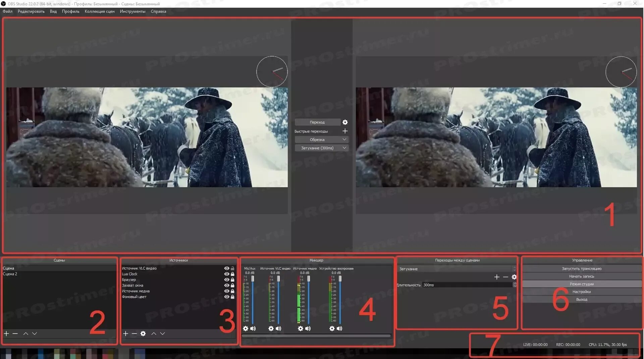Hide the Фоновый цвет source
The width and height of the screenshot is (644, 359).
[227, 297]
